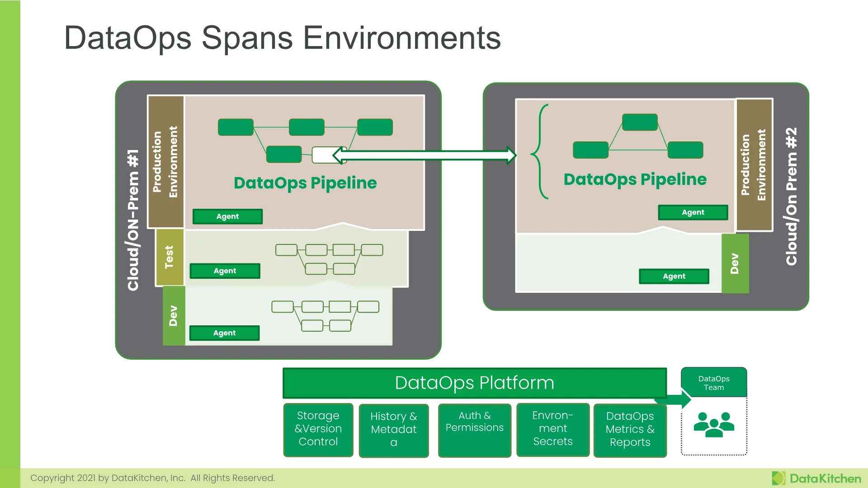This screenshot has width=868, height=488.
Task: Select the DataOps Metrics & Reports box
Action: click(630, 431)
